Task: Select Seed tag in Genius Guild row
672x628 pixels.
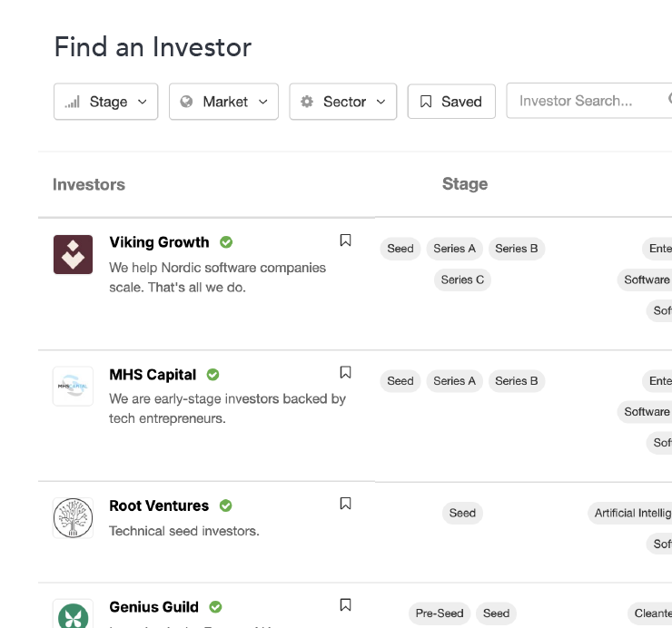Action: click(x=497, y=613)
